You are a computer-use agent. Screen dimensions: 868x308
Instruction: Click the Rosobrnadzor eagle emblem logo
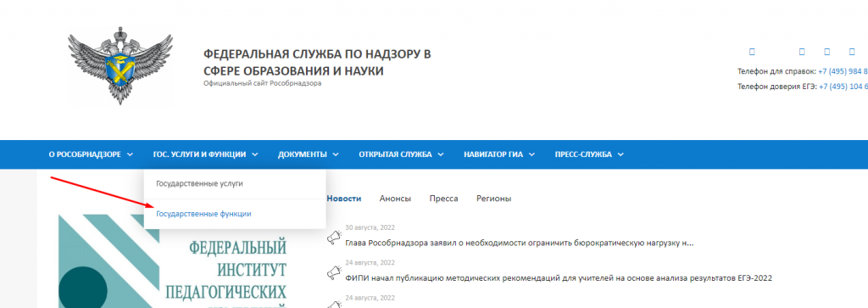point(120,66)
